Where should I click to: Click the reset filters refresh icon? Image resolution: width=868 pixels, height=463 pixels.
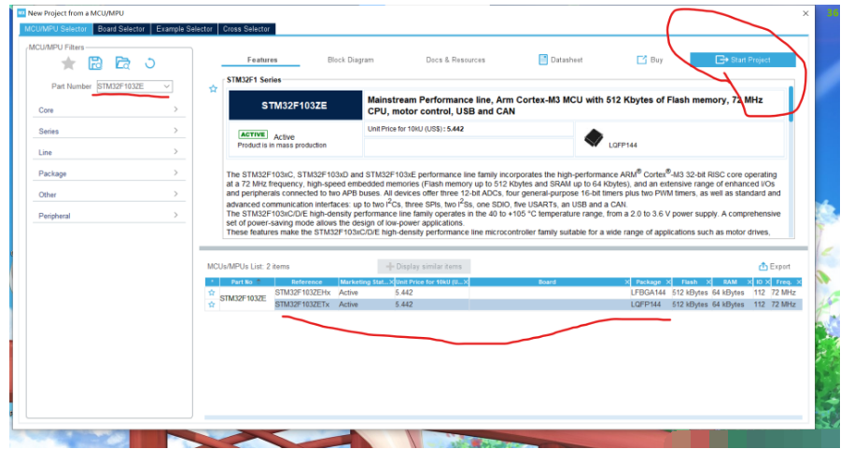(x=149, y=63)
